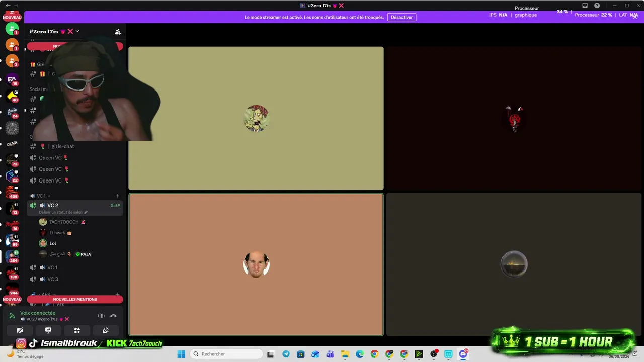Open the server icon with badge 73
Screen dimensions: 644x362
(12, 160)
